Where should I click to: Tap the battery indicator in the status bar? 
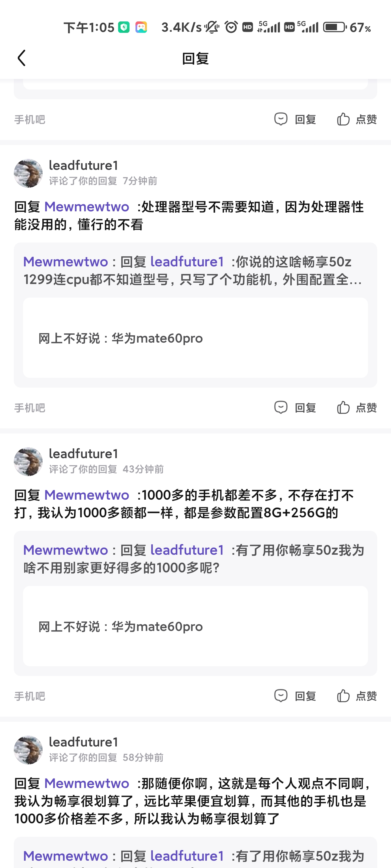pyautogui.click(x=335, y=27)
